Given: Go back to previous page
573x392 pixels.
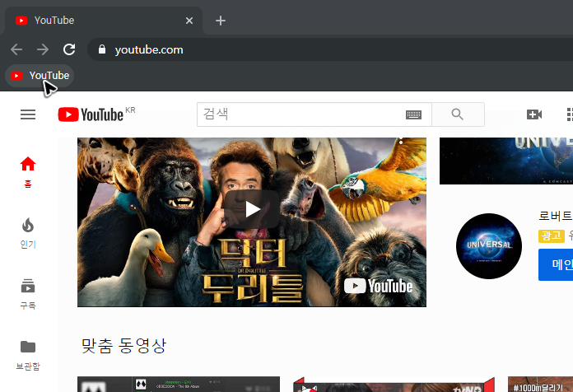Looking at the screenshot, I should click(16, 49).
